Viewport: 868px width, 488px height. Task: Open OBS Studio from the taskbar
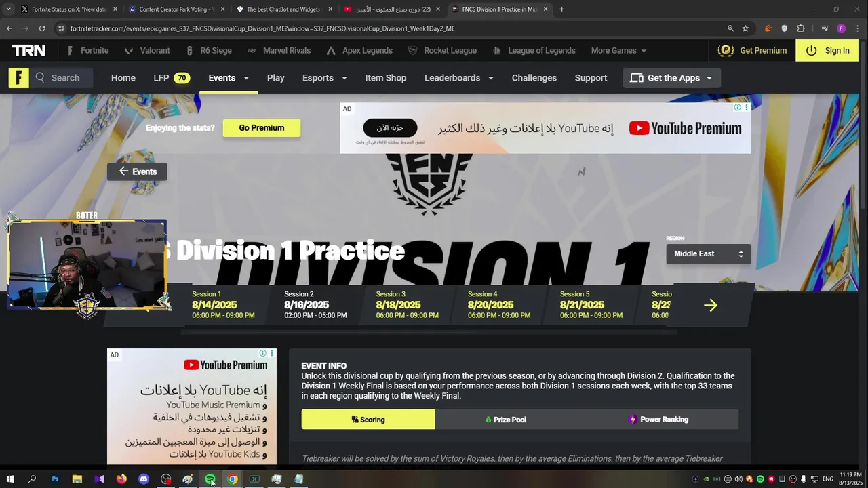tap(166, 479)
